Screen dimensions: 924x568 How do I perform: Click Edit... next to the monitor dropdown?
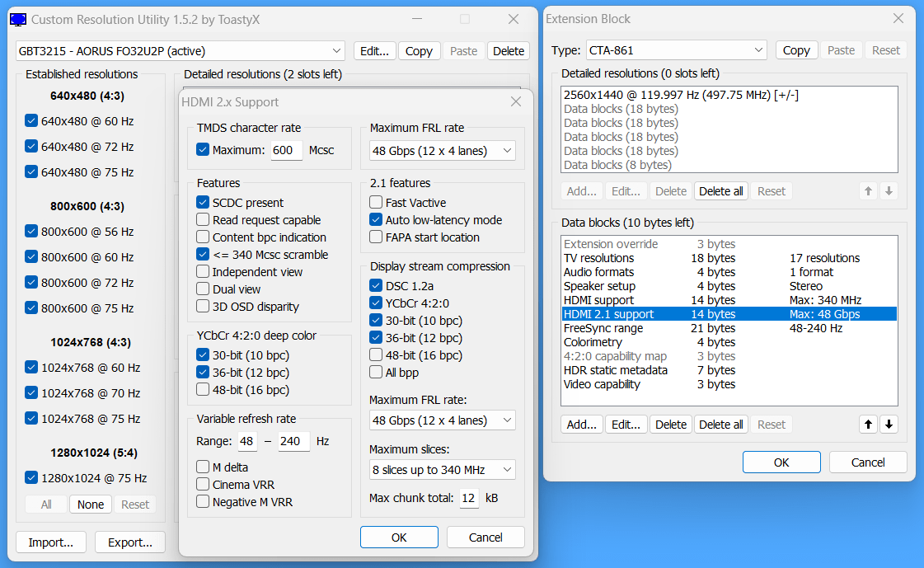(375, 50)
